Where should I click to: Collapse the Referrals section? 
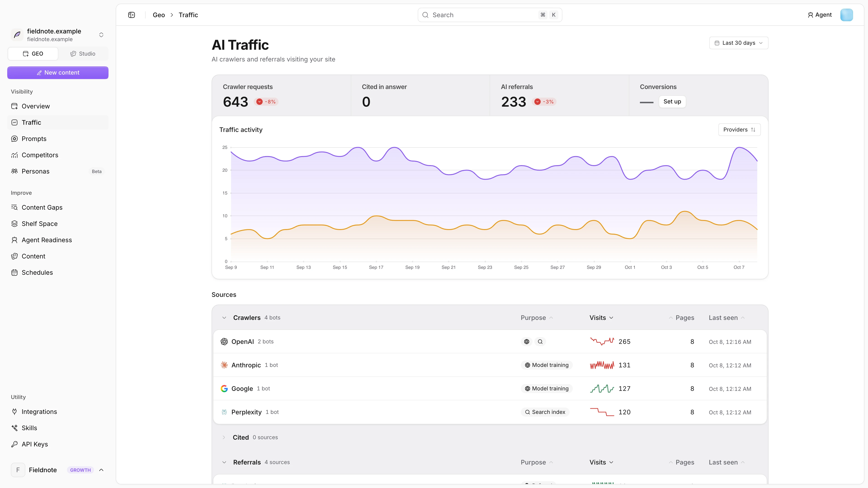[224, 462]
